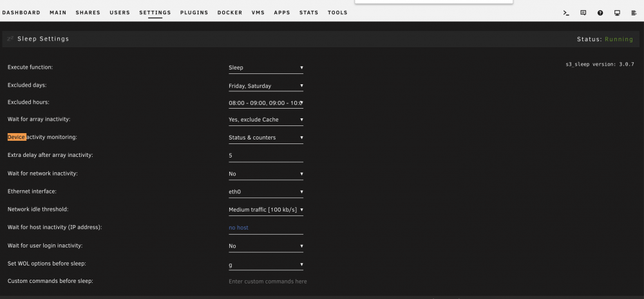Click the Extra delay after array inactivity label

pos(50,155)
